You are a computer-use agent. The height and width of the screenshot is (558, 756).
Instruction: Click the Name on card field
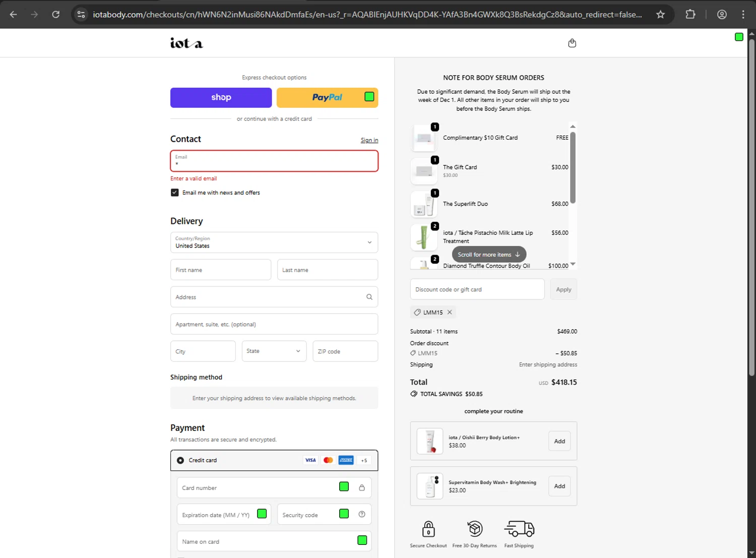(x=274, y=541)
